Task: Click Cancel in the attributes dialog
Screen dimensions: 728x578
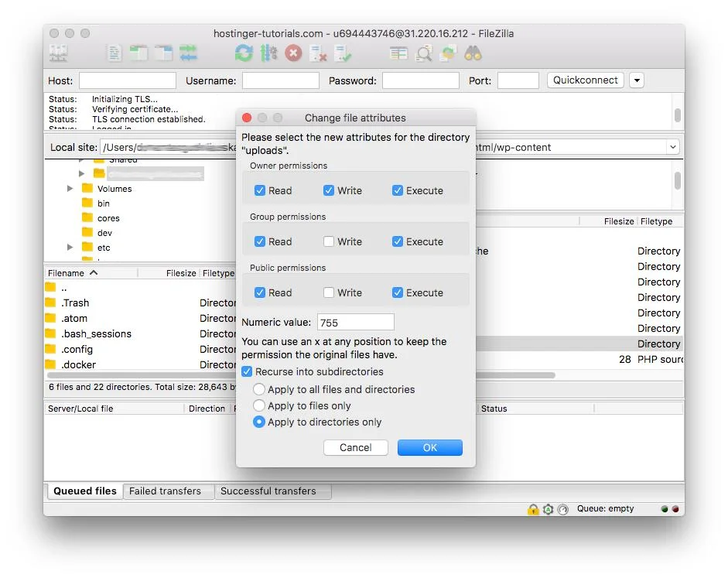Action: click(x=355, y=447)
